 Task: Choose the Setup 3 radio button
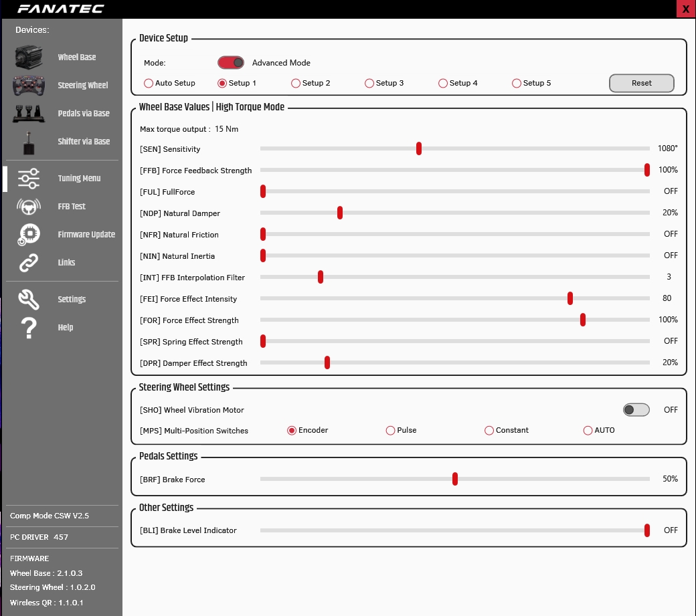(x=369, y=84)
